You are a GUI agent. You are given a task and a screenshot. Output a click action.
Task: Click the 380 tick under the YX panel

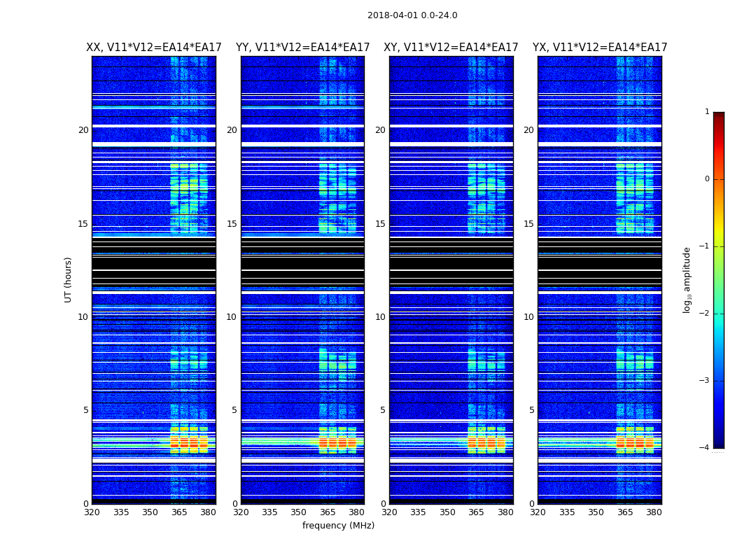pyautogui.click(x=654, y=512)
